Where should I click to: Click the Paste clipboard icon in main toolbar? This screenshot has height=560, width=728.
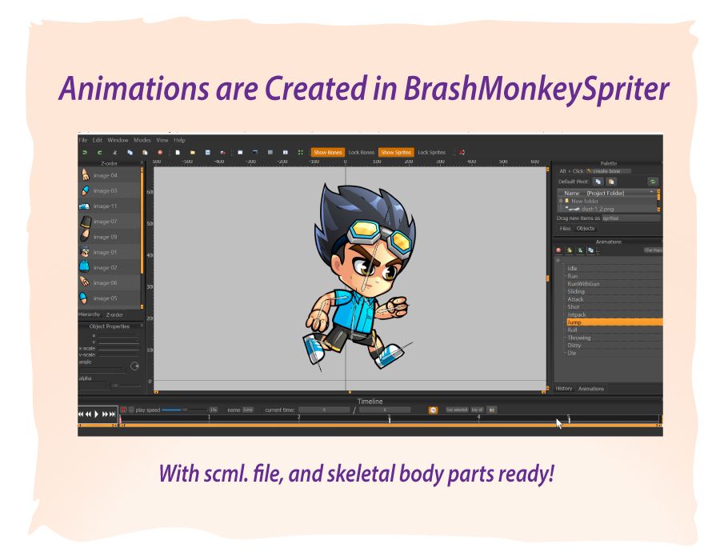click(x=145, y=152)
